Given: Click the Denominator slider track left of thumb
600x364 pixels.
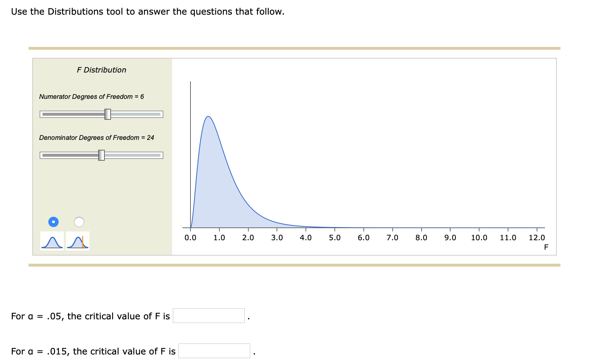Looking at the screenshot, I should [70, 155].
